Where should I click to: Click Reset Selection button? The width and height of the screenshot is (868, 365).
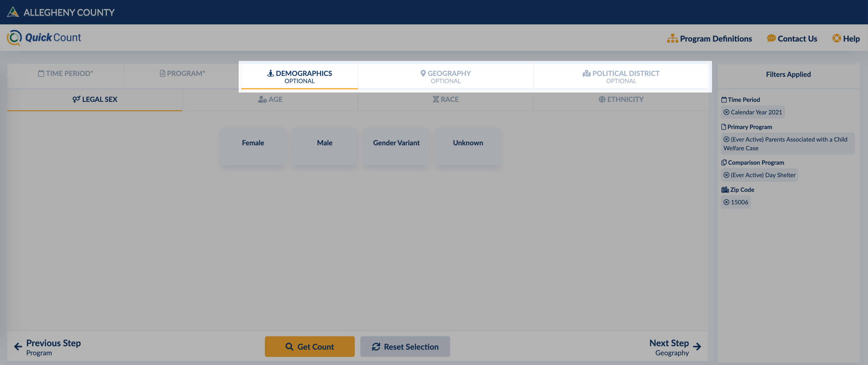(405, 346)
